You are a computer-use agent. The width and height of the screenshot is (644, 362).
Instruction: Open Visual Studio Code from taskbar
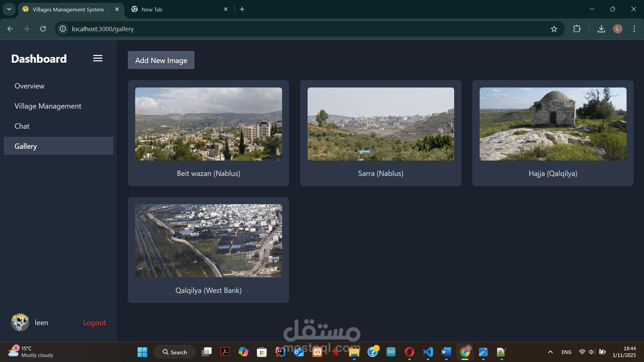428,352
